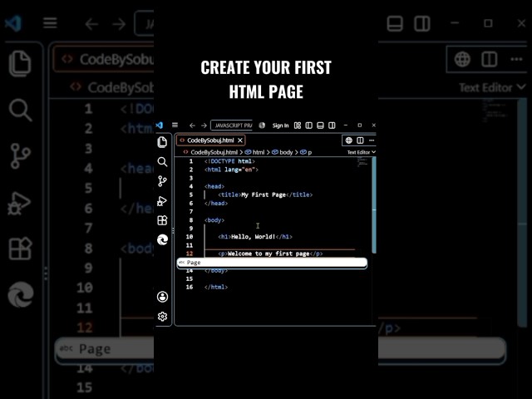532x399 pixels.
Task: Open the More Actions ellipsis in the center editor
Action: (x=372, y=140)
